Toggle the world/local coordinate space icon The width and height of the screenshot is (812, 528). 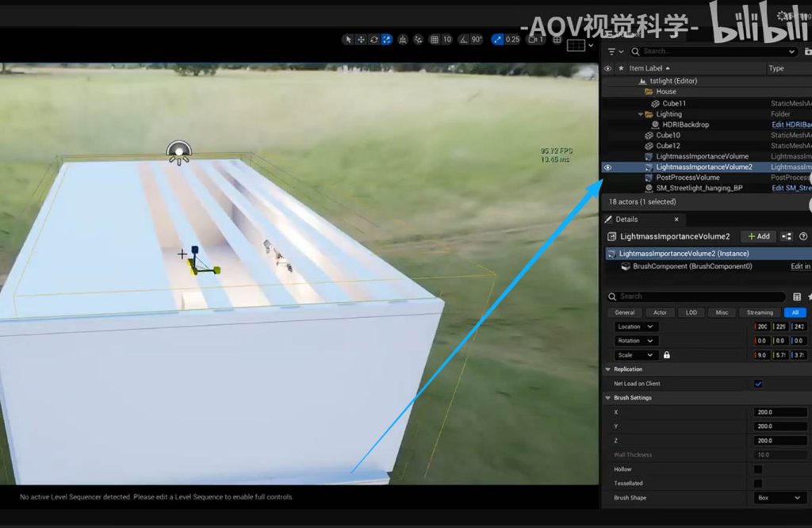[403, 40]
